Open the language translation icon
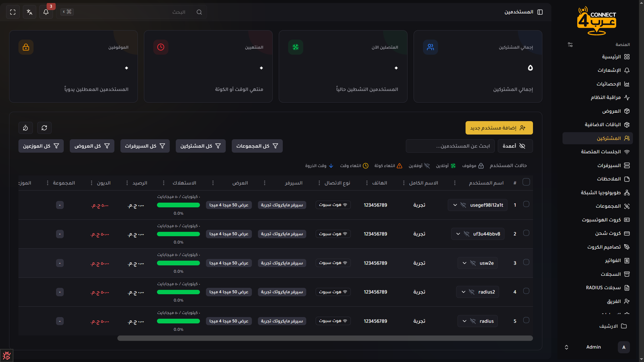The width and height of the screenshot is (644, 362). click(x=30, y=12)
